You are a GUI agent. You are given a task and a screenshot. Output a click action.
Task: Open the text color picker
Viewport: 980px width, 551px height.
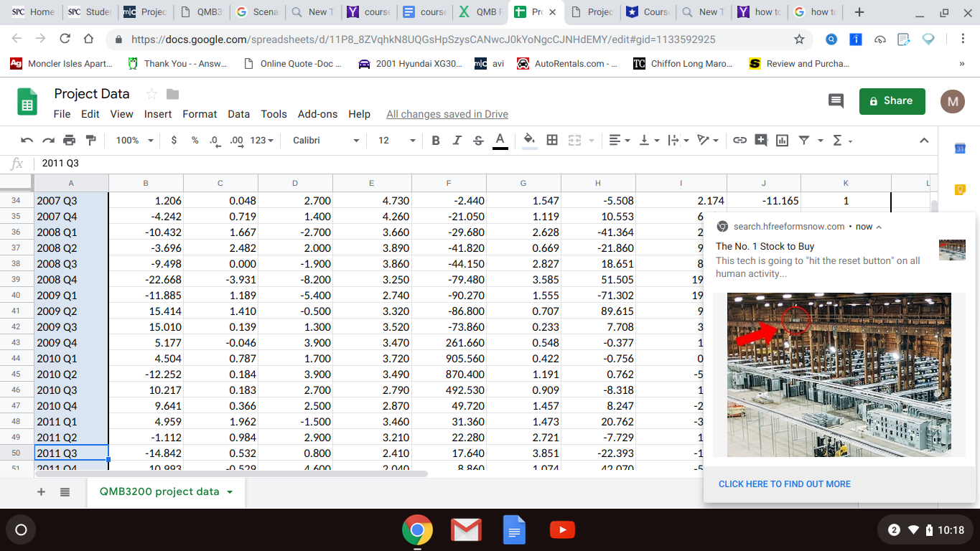click(500, 141)
